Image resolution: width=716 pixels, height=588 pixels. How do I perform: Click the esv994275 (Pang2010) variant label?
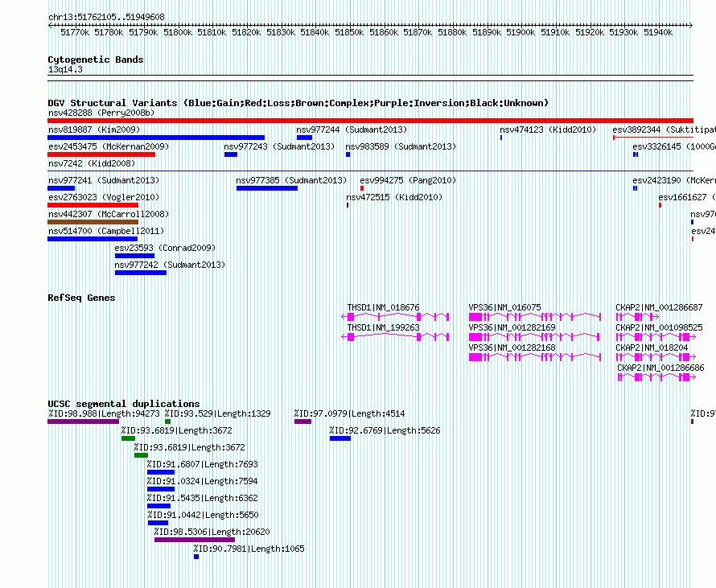click(408, 180)
